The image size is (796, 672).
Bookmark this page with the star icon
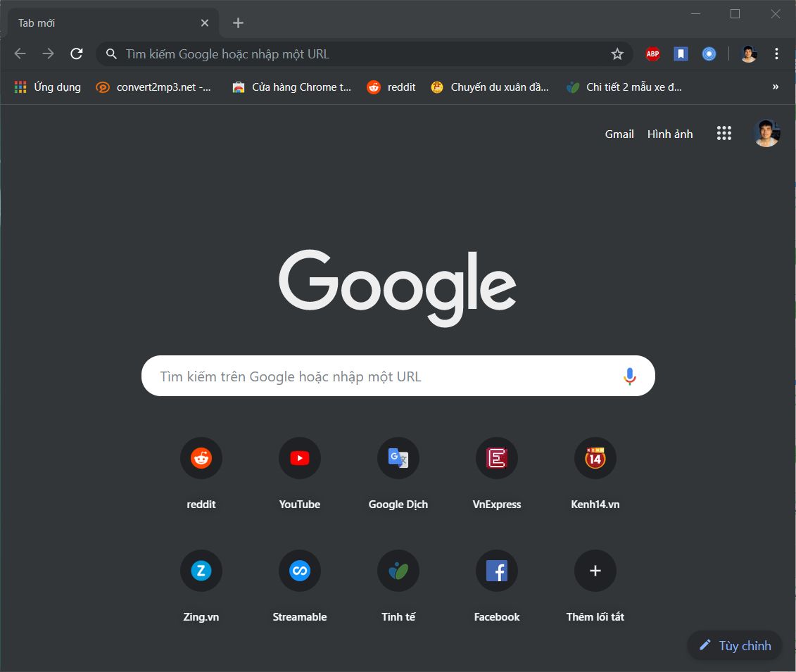pyautogui.click(x=617, y=53)
